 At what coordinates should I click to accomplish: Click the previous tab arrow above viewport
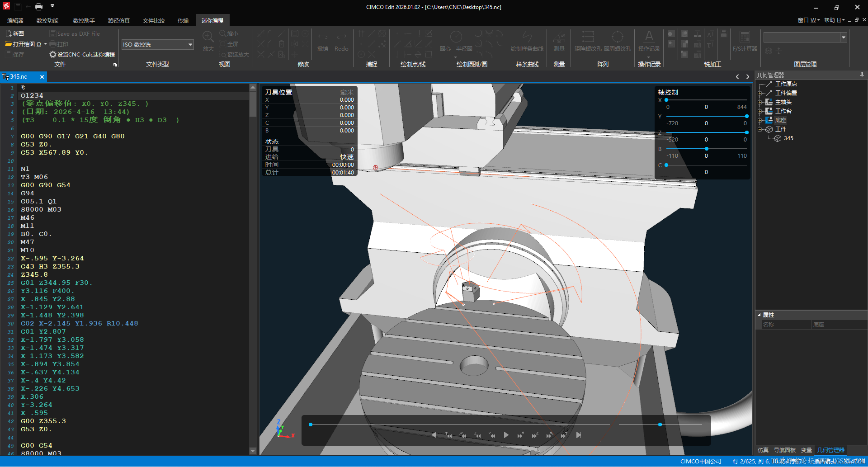[x=737, y=77]
